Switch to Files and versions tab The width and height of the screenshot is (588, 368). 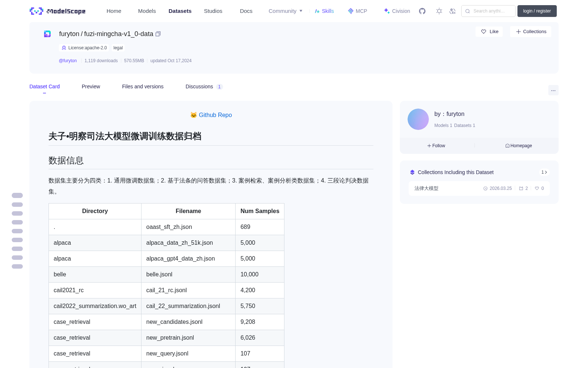click(143, 86)
